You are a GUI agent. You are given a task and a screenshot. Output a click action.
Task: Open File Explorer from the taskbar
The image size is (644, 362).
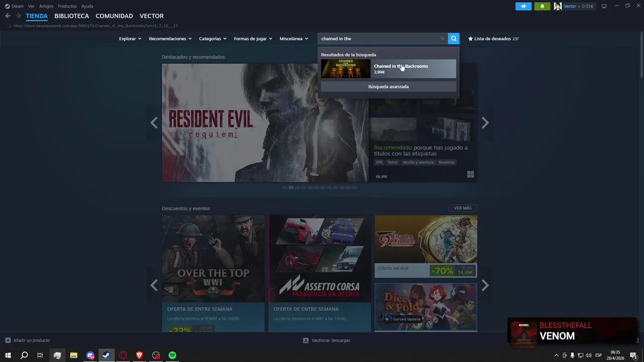coord(73,355)
